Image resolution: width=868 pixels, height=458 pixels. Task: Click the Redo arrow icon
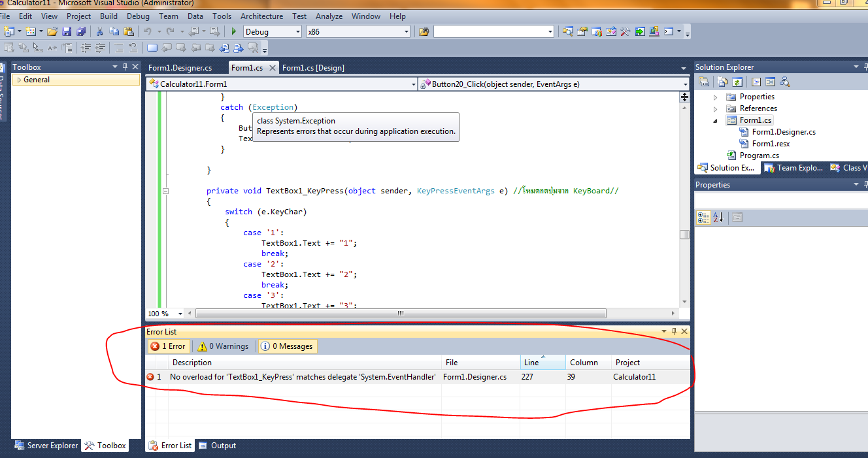coord(170,31)
